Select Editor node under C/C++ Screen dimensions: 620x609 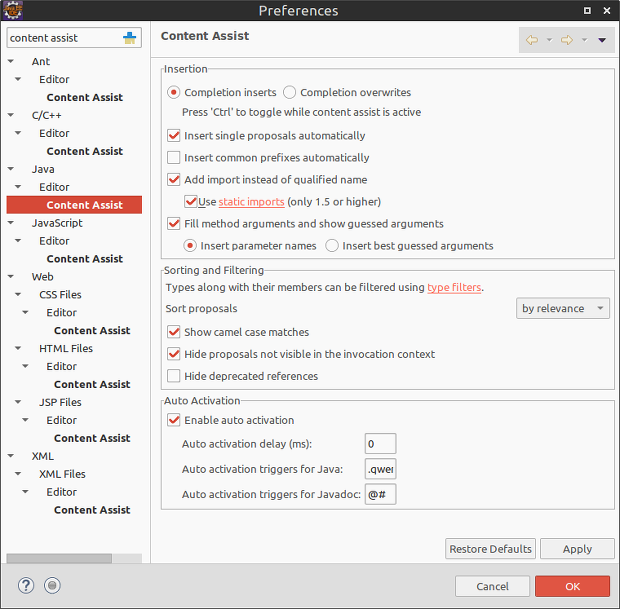coord(54,133)
